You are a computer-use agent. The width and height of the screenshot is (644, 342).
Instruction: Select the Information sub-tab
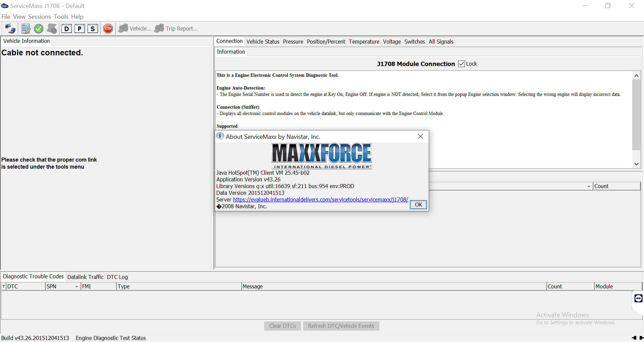coord(231,52)
